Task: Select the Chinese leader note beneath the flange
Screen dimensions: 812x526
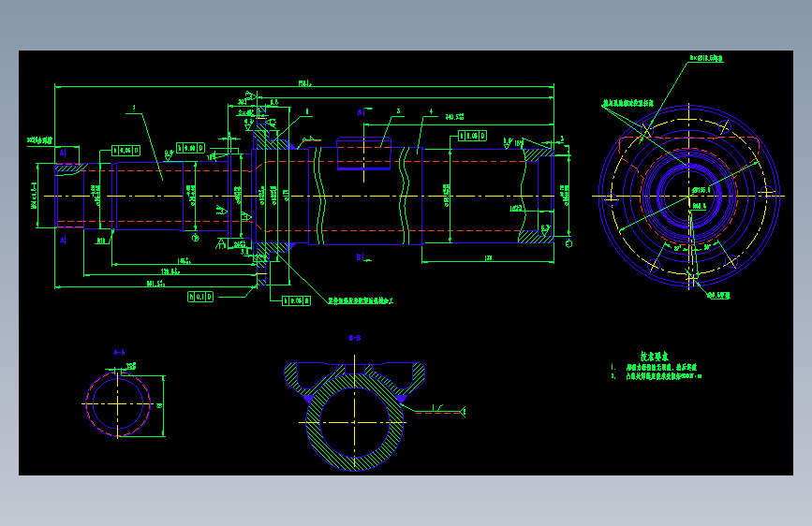Action: point(361,300)
